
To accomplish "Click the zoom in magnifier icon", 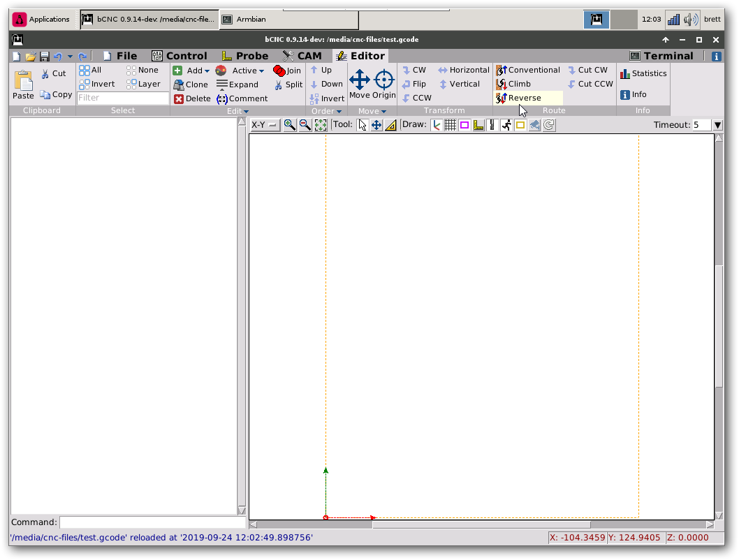I will point(289,125).
